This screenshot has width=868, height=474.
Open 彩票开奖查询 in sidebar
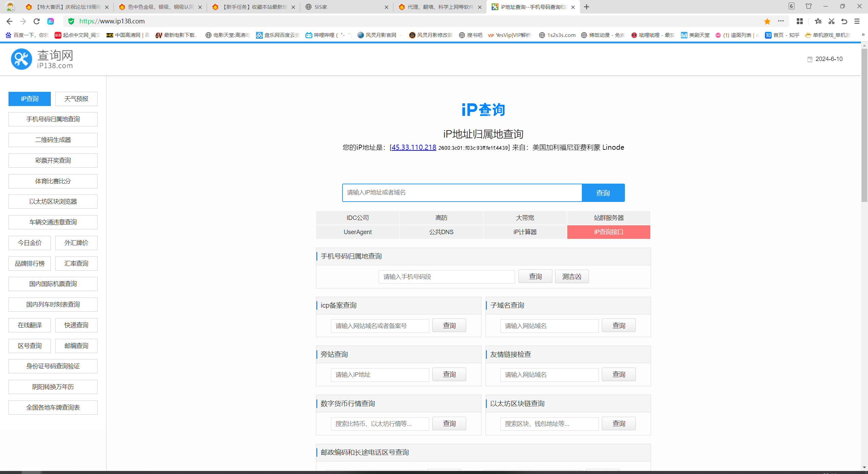coord(53,161)
